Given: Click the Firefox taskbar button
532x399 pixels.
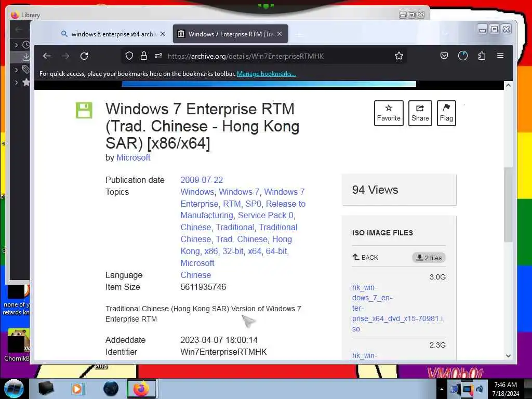Looking at the screenshot, I should pos(141,389).
